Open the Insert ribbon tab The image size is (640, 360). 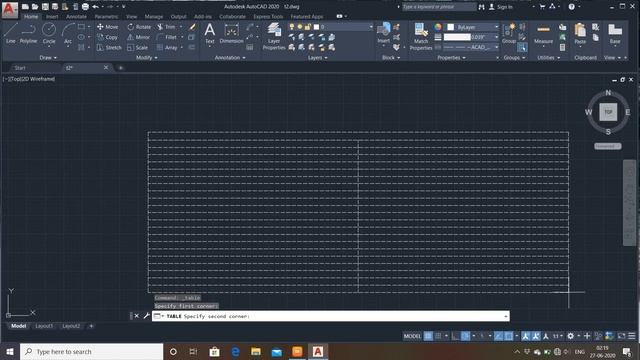[x=52, y=16]
